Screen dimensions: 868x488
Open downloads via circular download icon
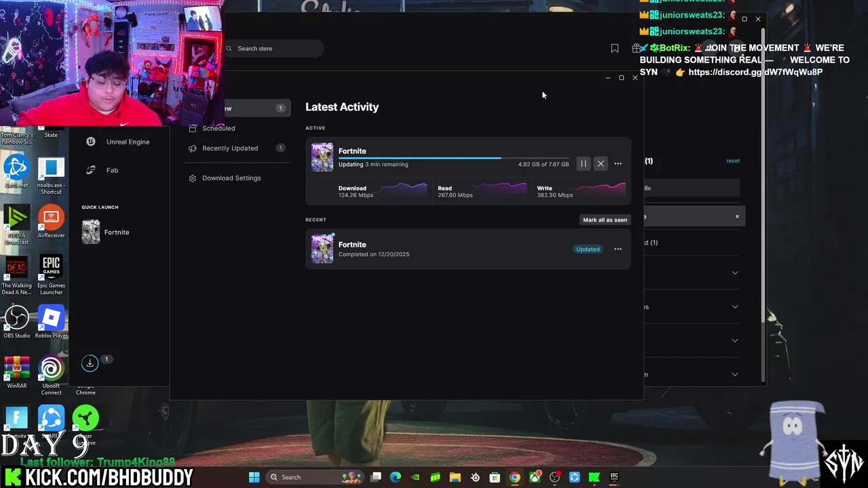pyautogui.click(x=90, y=363)
